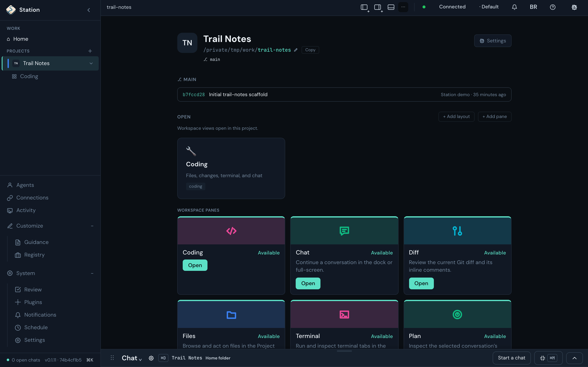Open project Settings button
Viewport: 588px width, 367px height.
(x=493, y=41)
